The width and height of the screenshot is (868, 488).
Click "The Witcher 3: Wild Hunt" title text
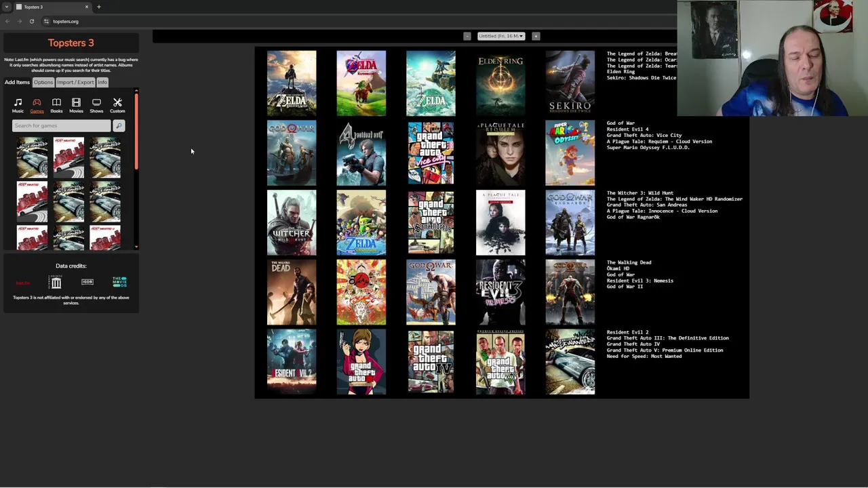tap(640, 193)
